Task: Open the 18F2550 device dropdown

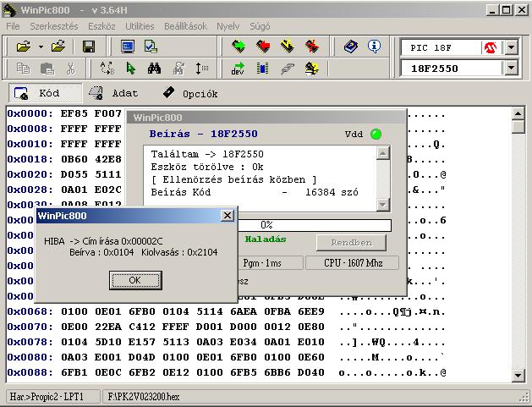Action: click(x=512, y=69)
